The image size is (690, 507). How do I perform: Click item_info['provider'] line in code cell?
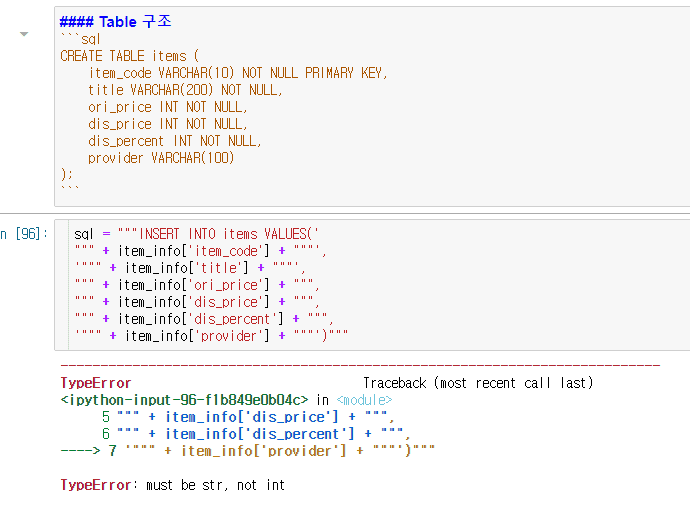coord(211,336)
